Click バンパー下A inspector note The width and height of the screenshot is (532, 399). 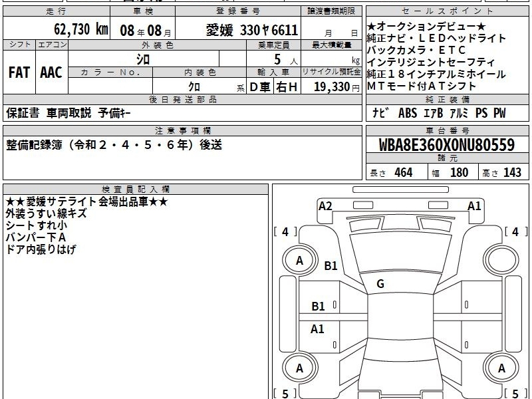coord(36,237)
